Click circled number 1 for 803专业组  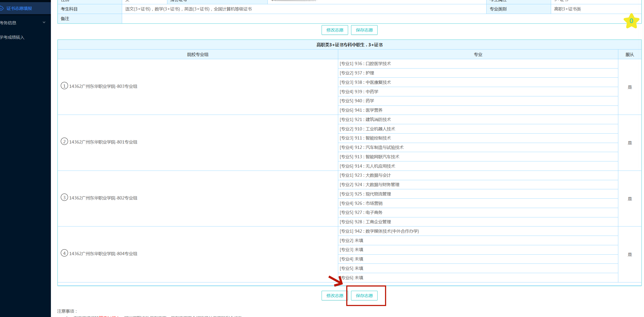coord(64,86)
